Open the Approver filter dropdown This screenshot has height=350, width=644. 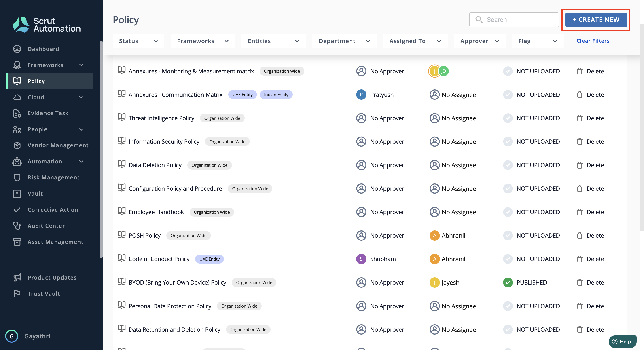[x=479, y=41]
